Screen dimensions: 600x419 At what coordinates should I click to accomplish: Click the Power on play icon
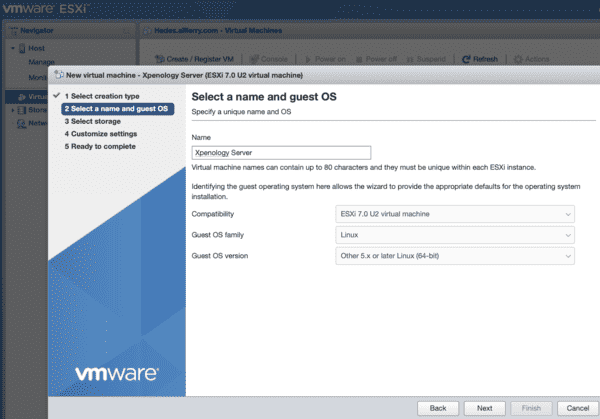tap(308, 59)
